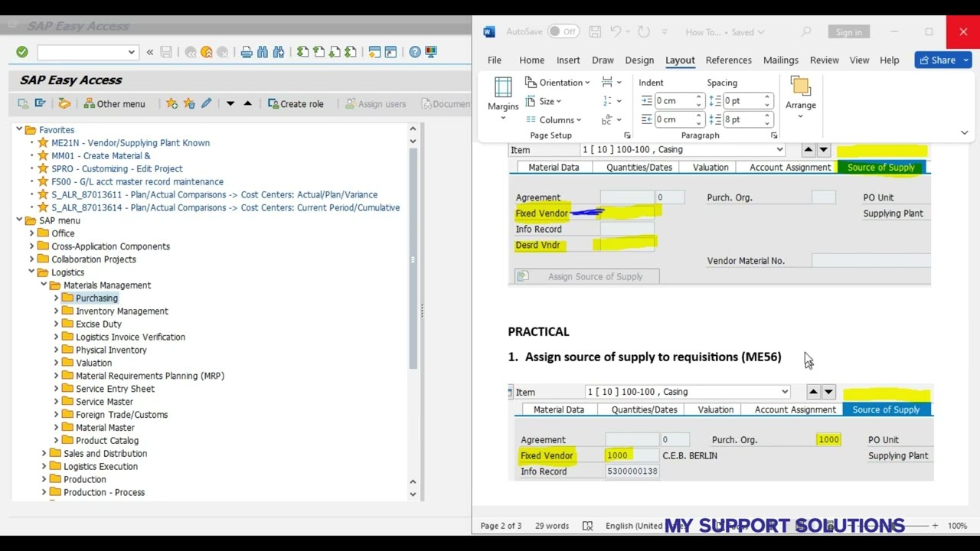Click the SAP Exit (yellow up arrow) icon
The image size is (980, 551).
point(207,52)
